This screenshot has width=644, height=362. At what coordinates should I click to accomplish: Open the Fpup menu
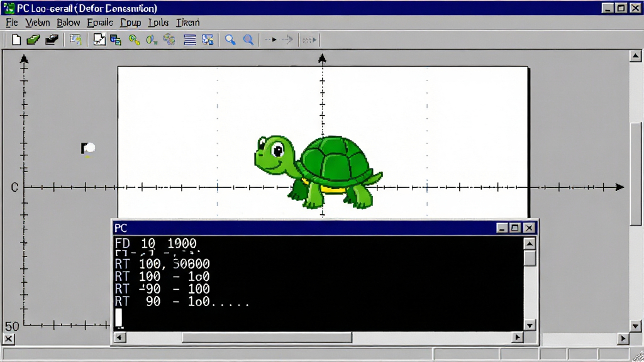[131, 23]
